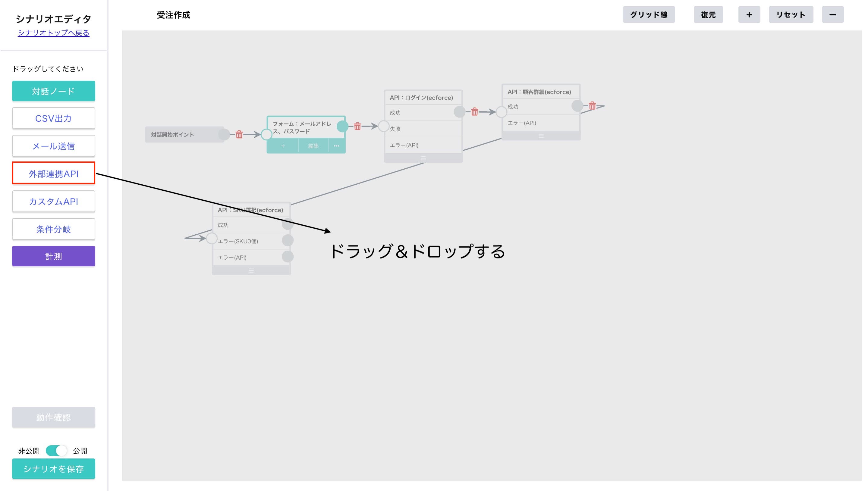Select the 条件分岐 node type
868x491 pixels.
coord(54,229)
